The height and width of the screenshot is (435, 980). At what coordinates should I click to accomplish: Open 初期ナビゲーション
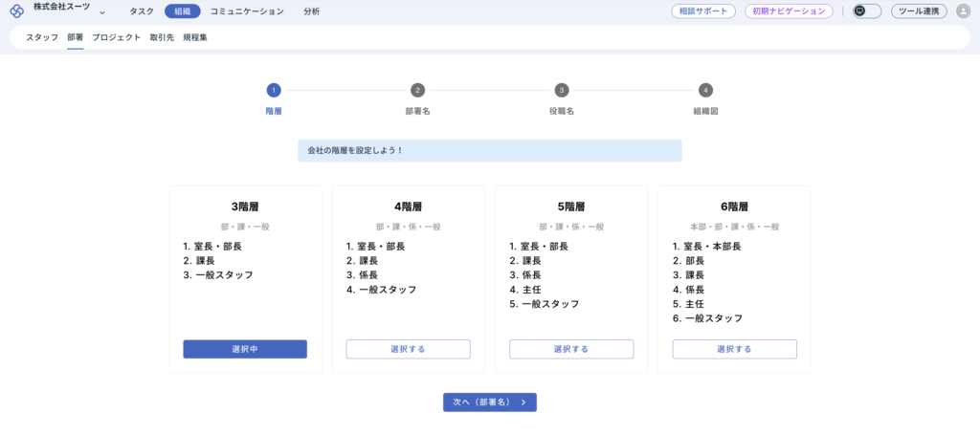pos(789,11)
